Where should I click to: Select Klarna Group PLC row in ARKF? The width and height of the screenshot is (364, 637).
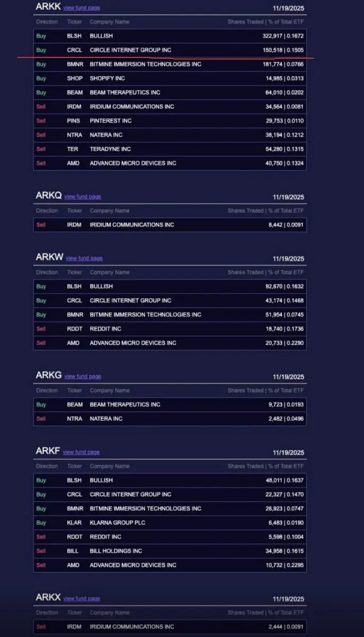point(170,522)
